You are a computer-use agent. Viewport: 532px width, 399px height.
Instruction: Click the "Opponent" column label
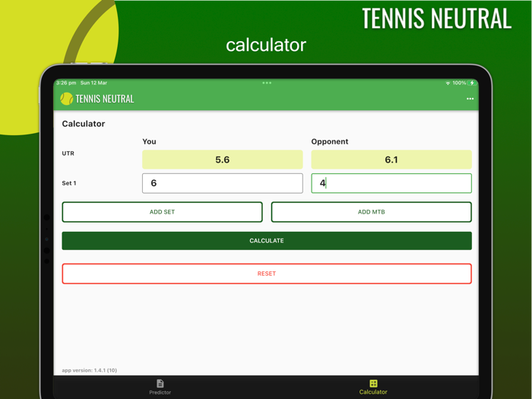tap(330, 141)
